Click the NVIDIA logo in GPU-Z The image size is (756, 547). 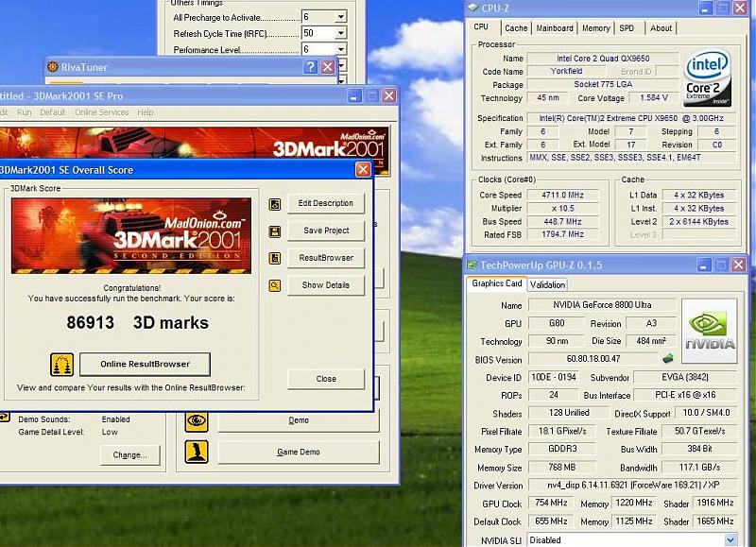pos(710,331)
